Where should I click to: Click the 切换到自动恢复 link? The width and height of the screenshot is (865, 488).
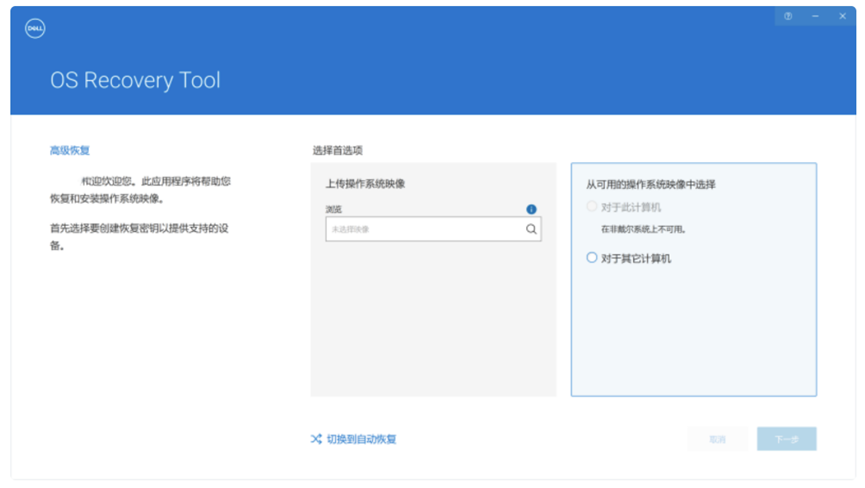pyautogui.click(x=361, y=439)
